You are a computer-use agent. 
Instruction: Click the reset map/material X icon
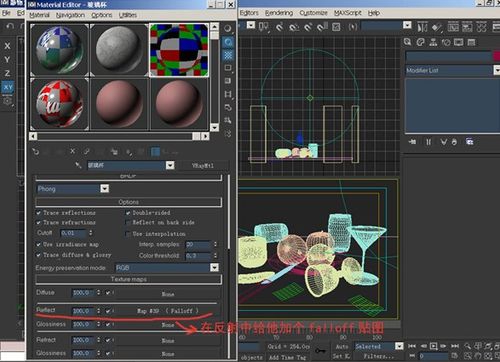pyautogui.click(x=73, y=152)
